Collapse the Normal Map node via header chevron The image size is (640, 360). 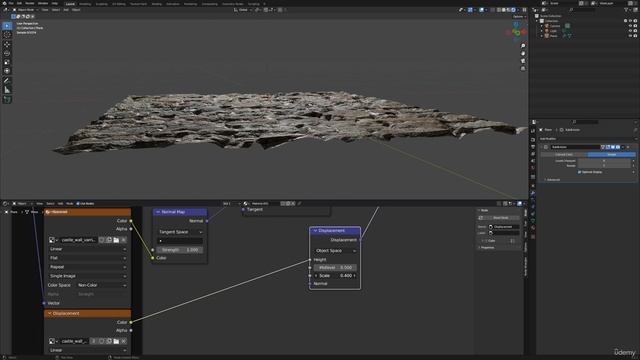(x=158, y=212)
